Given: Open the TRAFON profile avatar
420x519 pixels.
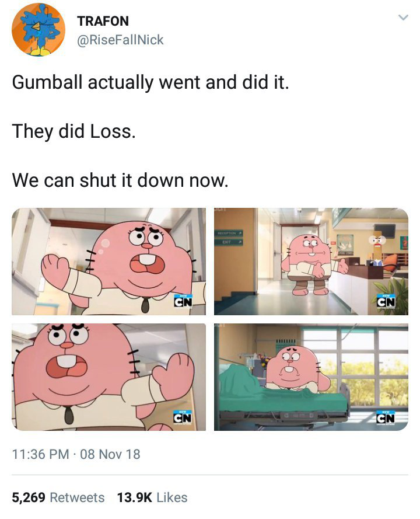Looking at the screenshot, I should [x=38, y=30].
